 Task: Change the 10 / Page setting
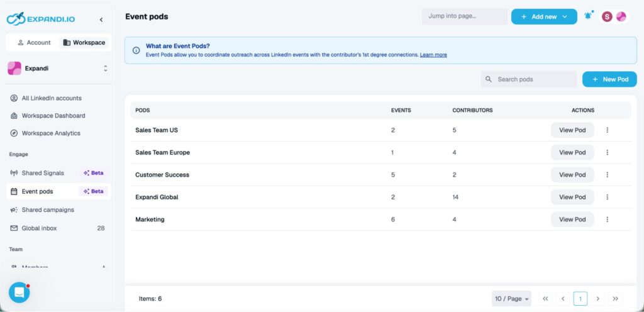coord(511,298)
